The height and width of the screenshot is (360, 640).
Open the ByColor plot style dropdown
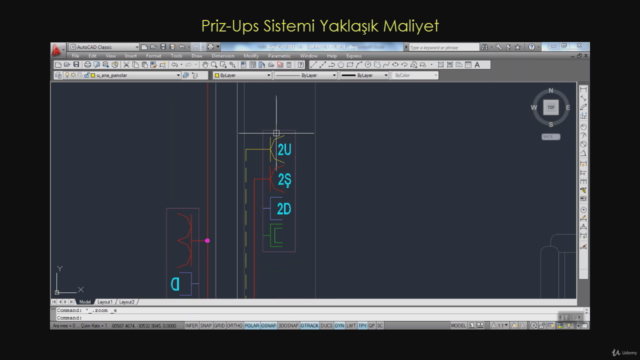click(415, 76)
